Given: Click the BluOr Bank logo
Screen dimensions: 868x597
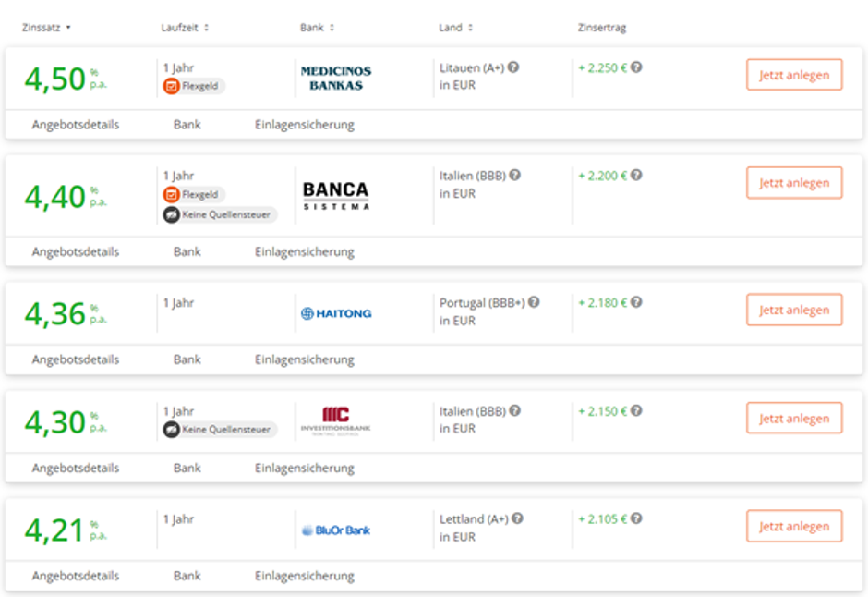Looking at the screenshot, I should point(336,530).
